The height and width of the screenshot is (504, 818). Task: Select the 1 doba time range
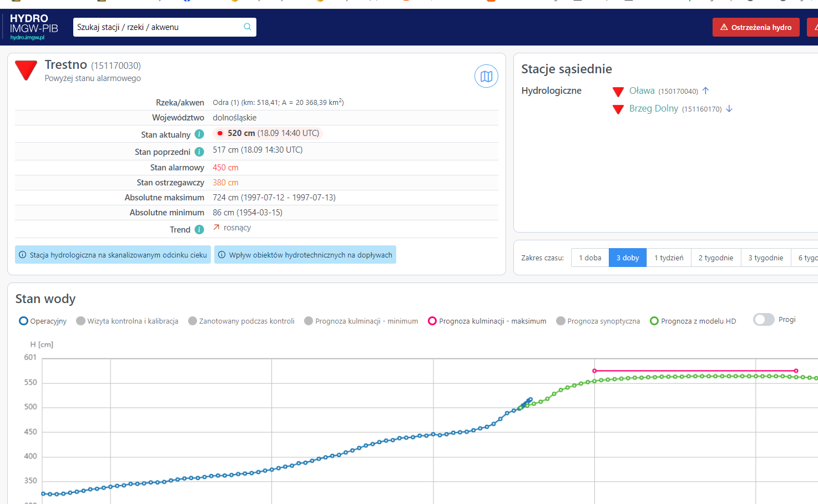click(x=590, y=258)
